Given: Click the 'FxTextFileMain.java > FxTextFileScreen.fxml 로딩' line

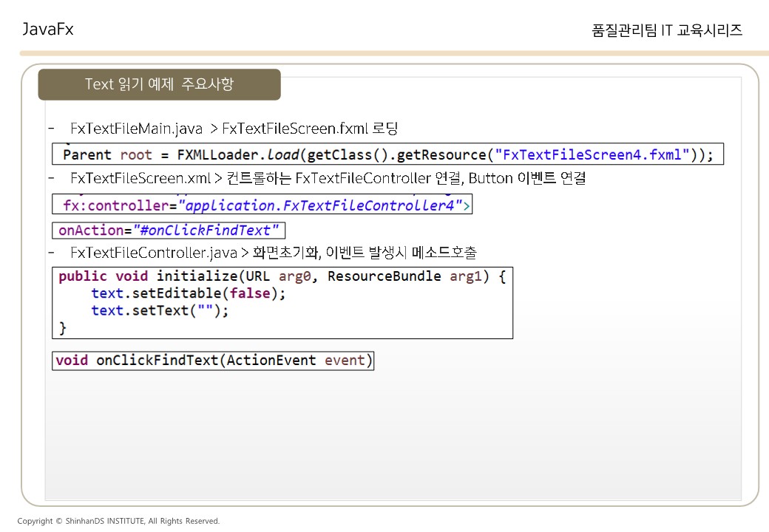Looking at the screenshot, I should coord(234,129).
